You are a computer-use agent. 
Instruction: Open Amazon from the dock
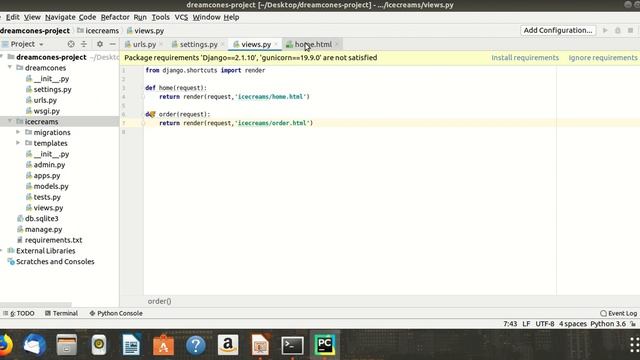tap(228, 345)
